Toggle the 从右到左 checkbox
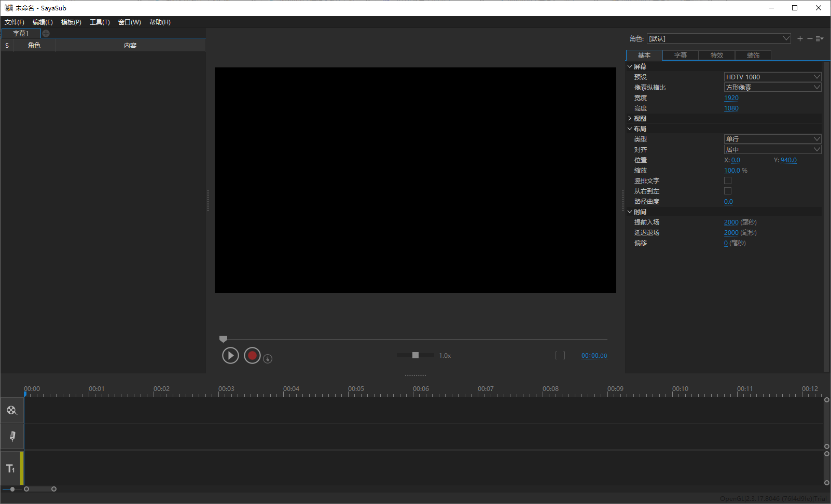This screenshot has width=831, height=504. click(728, 191)
